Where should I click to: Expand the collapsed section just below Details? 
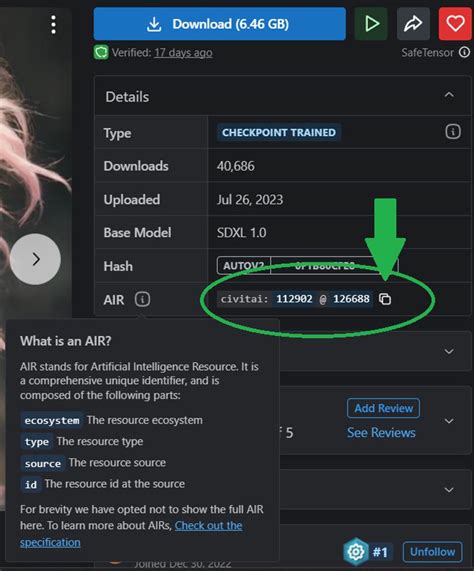click(x=449, y=351)
